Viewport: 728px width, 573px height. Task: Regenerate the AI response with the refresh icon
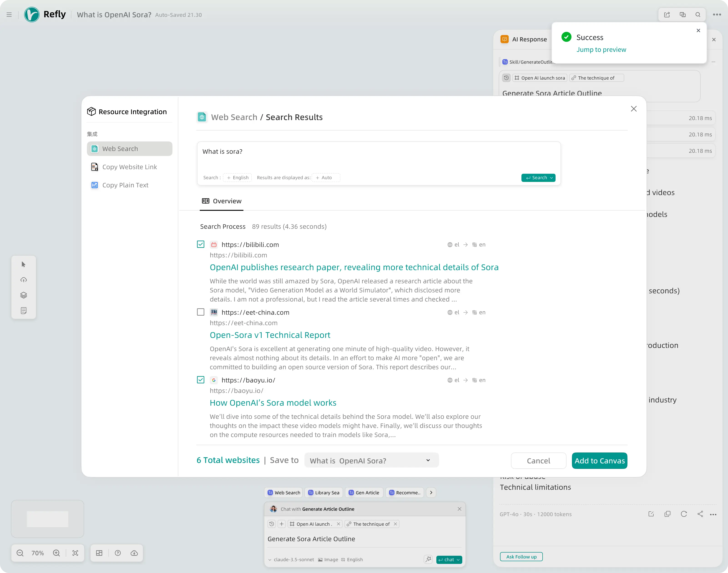(684, 514)
